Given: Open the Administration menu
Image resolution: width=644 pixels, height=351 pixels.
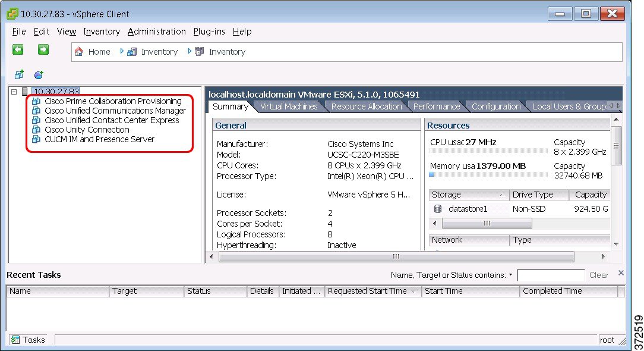Looking at the screenshot, I should pyautogui.click(x=156, y=32).
